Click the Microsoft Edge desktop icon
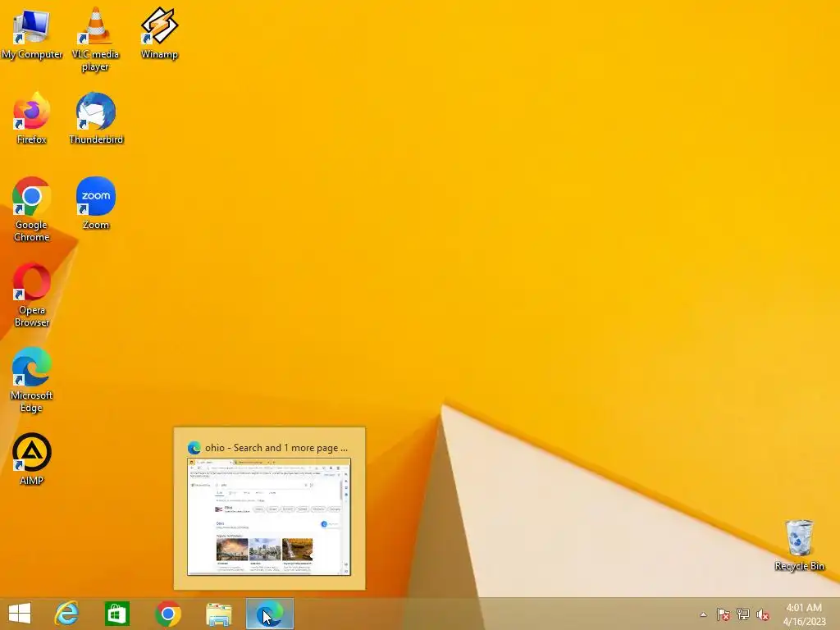Image resolution: width=840 pixels, height=630 pixels. tap(32, 380)
